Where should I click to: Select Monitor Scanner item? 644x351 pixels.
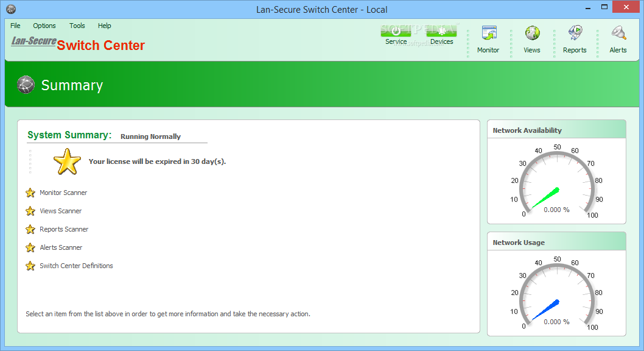pyautogui.click(x=63, y=193)
